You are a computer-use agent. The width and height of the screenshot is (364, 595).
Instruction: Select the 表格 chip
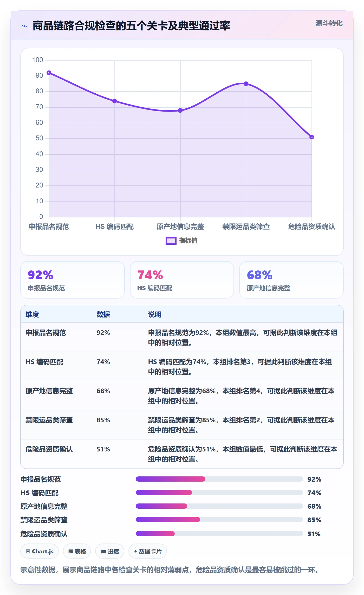pyautogui.click(x=77, y=551)
